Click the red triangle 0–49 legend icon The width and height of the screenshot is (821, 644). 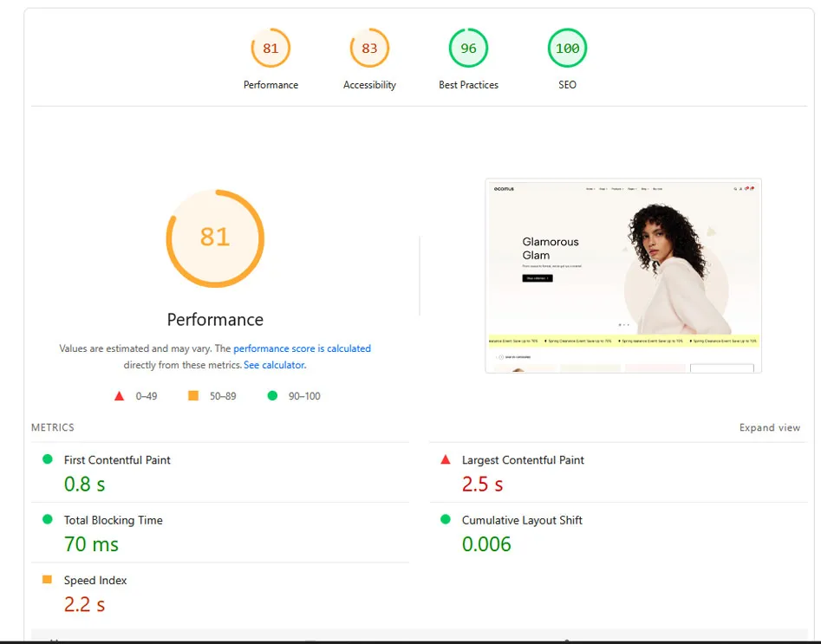[120, 396]
